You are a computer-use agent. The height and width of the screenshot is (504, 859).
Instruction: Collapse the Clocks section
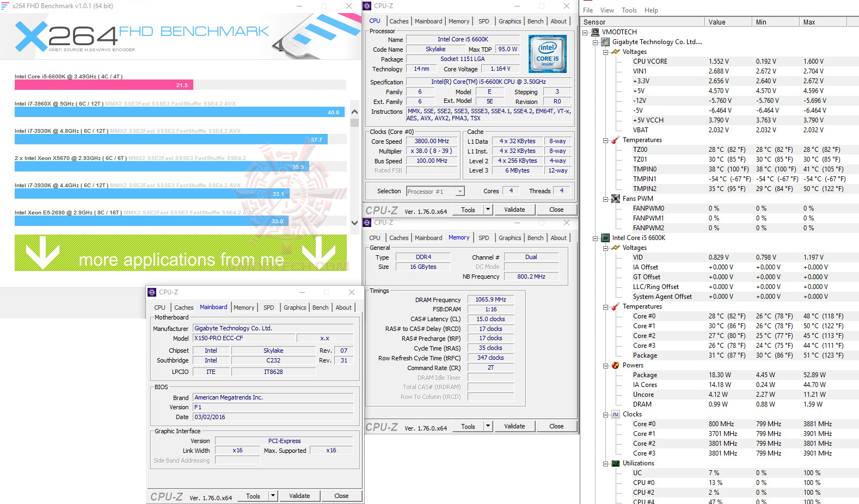[605, 414]
